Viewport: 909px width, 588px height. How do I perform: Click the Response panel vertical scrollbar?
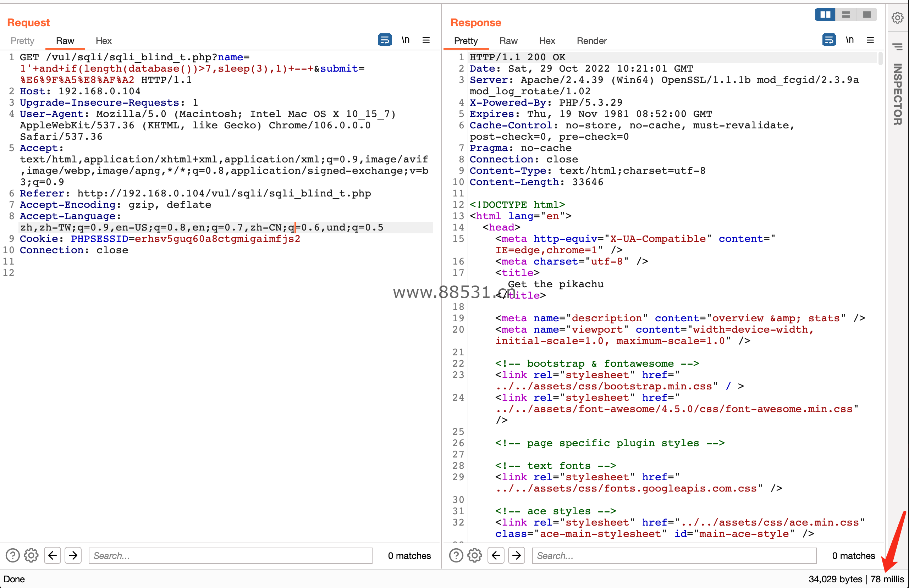click(x=880, y=59)
